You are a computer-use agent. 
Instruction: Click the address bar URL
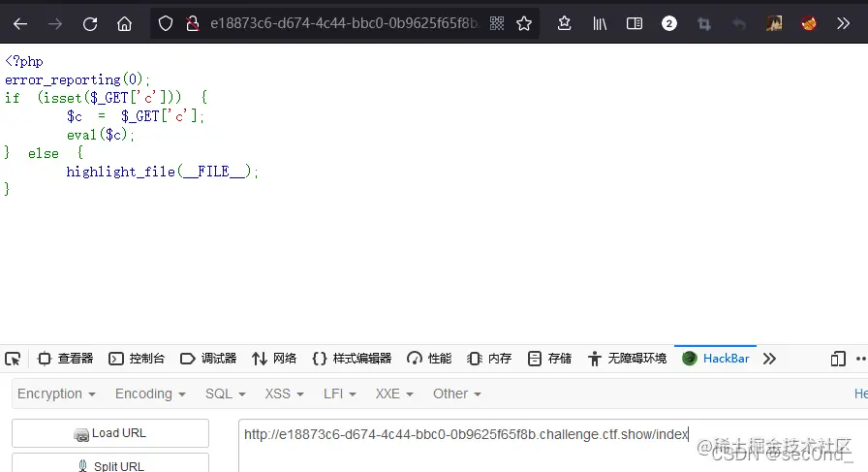tap(344, 23)
